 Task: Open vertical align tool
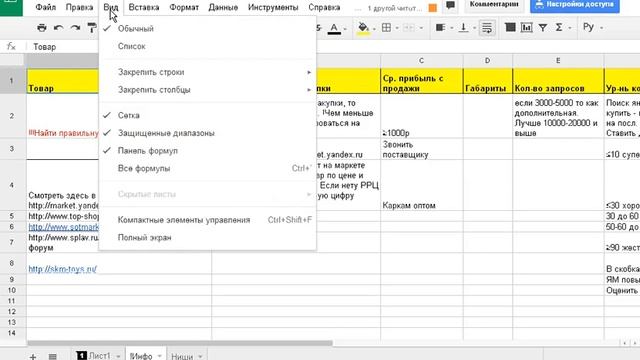[463, 28]
